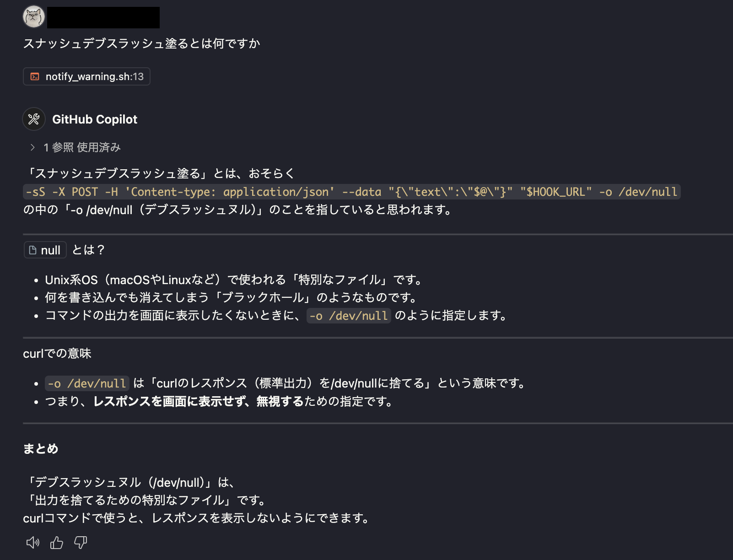
Task: Open the null file reference chip
Action: click(x=45, y=250)
